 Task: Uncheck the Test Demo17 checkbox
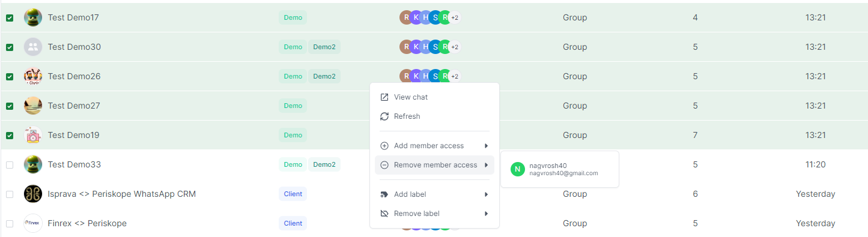point(10,18)
